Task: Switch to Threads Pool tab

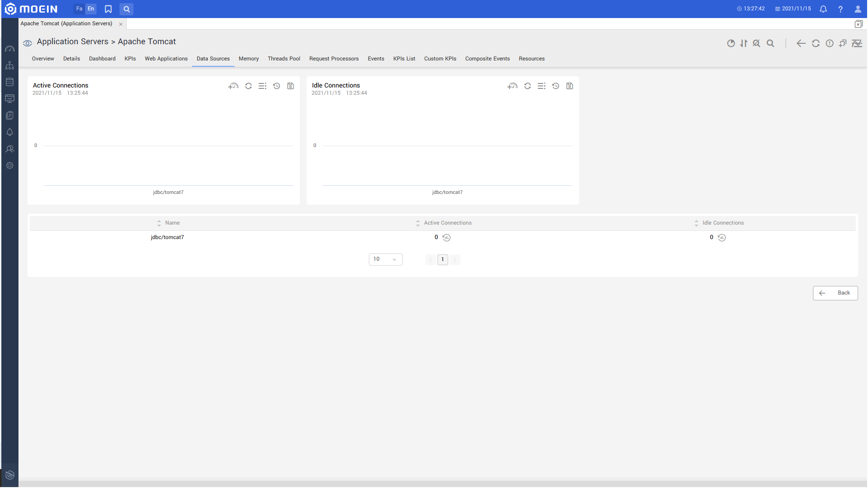Action: (284, 59)
